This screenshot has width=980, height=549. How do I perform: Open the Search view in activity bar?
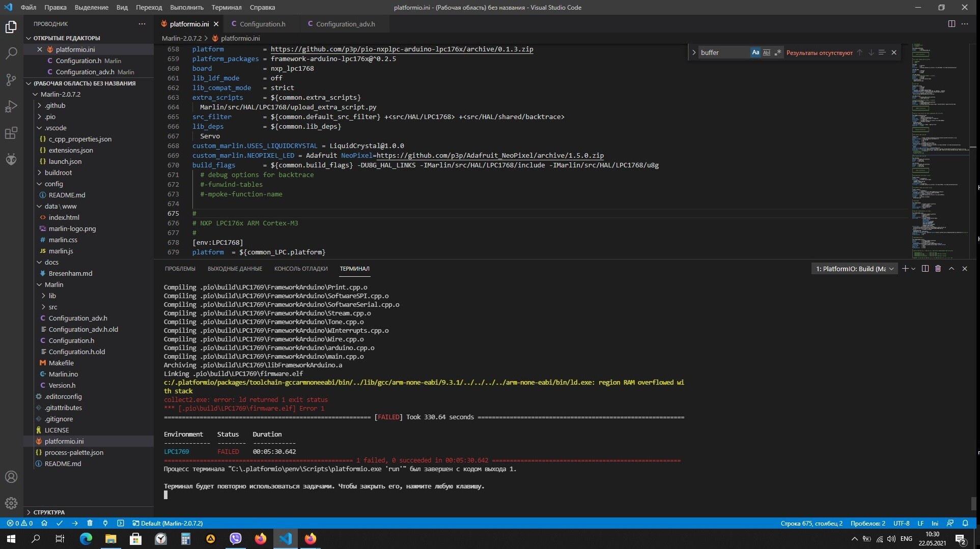click(11, 53)
